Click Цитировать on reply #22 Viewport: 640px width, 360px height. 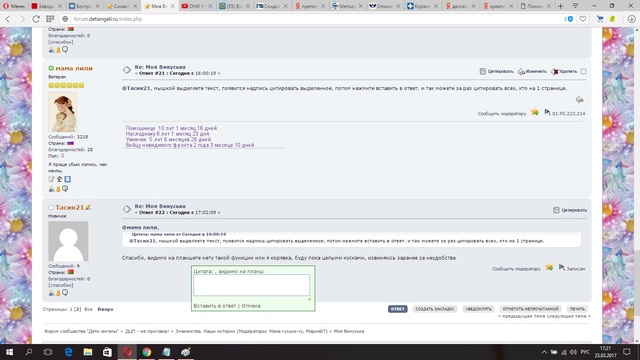570,210
